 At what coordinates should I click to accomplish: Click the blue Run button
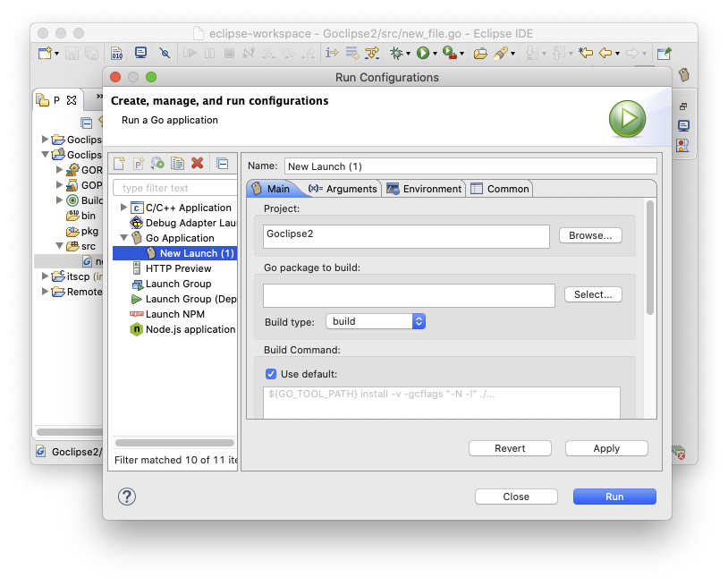pyautogui.click(x=614, y=497)
